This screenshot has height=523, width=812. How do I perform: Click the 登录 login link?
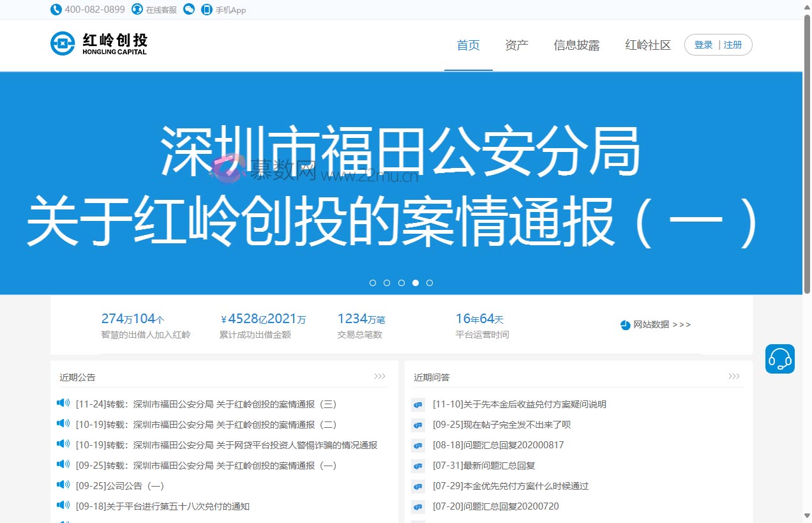coord(703,45)
